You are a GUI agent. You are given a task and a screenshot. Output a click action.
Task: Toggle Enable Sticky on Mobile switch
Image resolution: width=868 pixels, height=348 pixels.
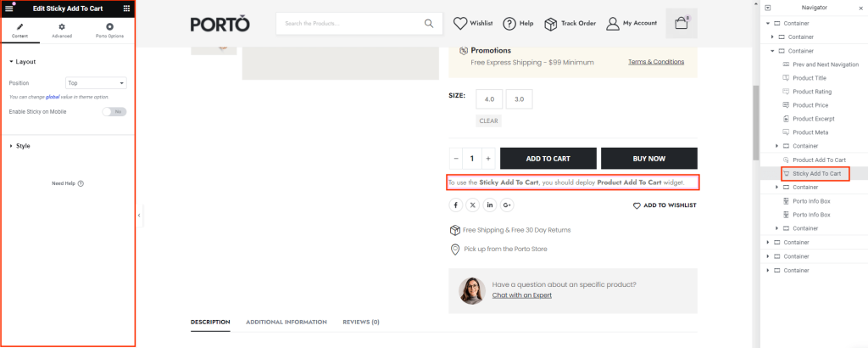(x=114, y=111)
